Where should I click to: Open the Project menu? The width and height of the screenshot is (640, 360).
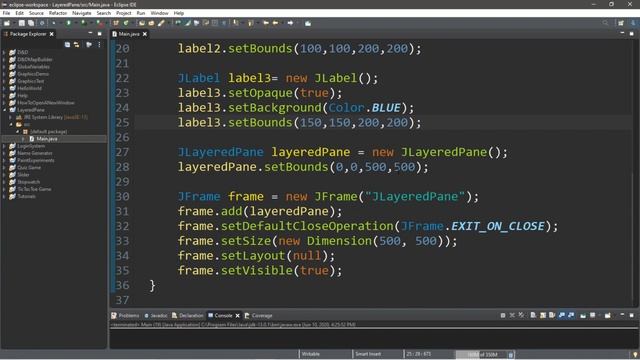coord(124,13)
